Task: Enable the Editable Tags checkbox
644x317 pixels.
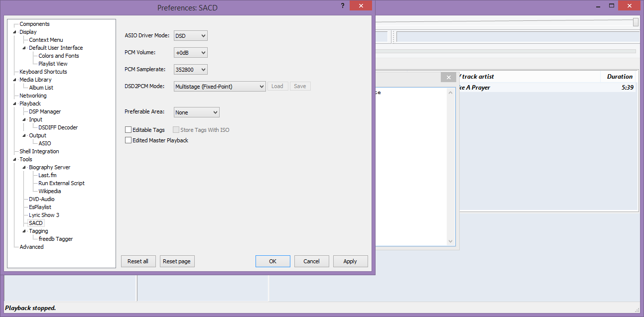Action: click(x=129, y=130)
